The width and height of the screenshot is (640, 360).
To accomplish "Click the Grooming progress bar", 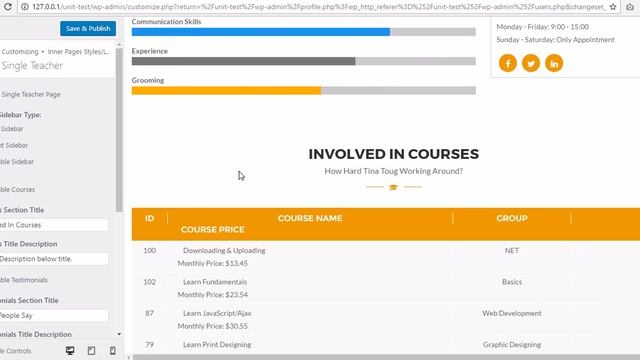I will 304,91.
